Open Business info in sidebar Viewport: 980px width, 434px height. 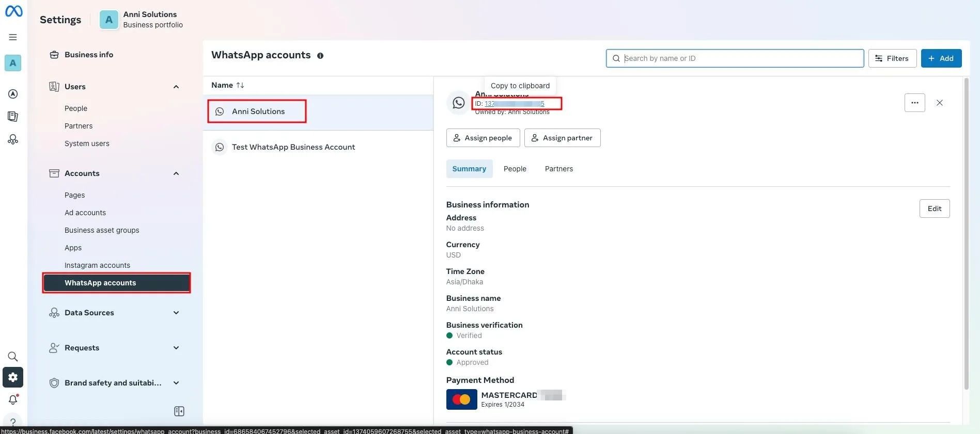(89, 55)
